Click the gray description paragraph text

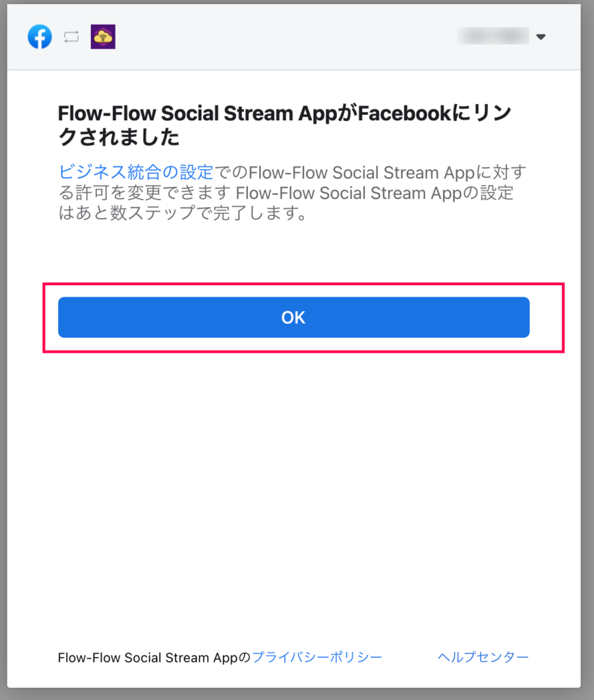click(x=293, y=193)
